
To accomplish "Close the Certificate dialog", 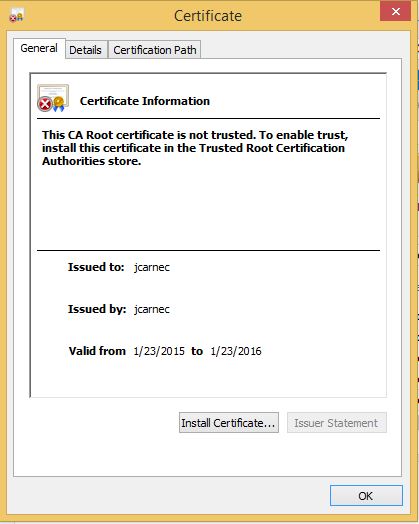I will 396,11.
